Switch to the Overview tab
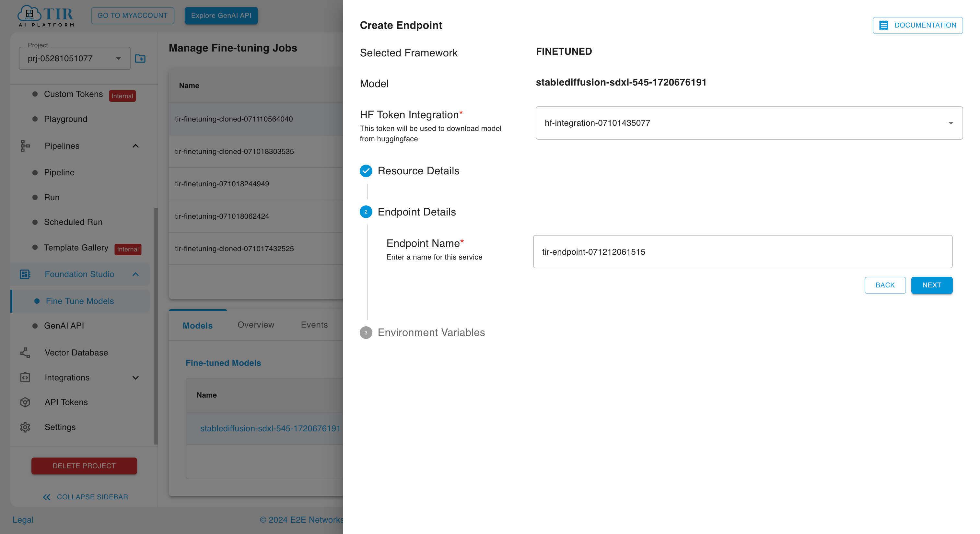 pyautogui.click(x=256, y=325)
